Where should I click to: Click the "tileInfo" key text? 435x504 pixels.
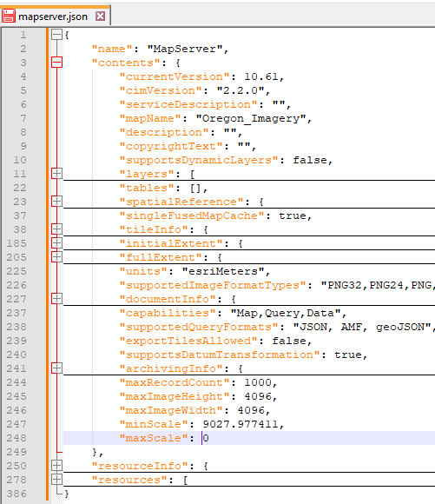(154, 229)
